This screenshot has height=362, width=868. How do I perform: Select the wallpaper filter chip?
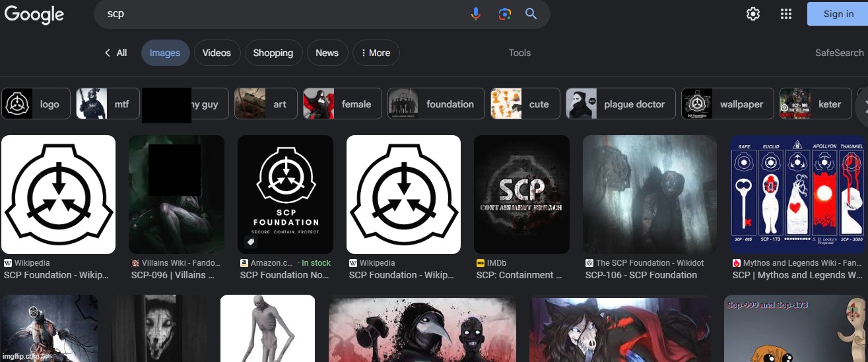click(727, 104)
